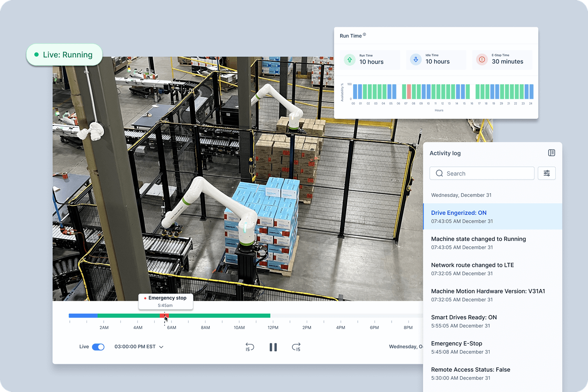Select the Drive Engerized: ON log entry
Viewport: 588px width, 392px height.
tap(492, 216)
